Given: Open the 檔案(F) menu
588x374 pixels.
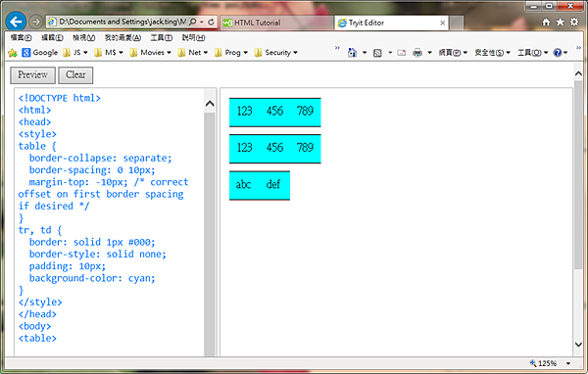Looking at the screenshot, I should click(21, 37).
